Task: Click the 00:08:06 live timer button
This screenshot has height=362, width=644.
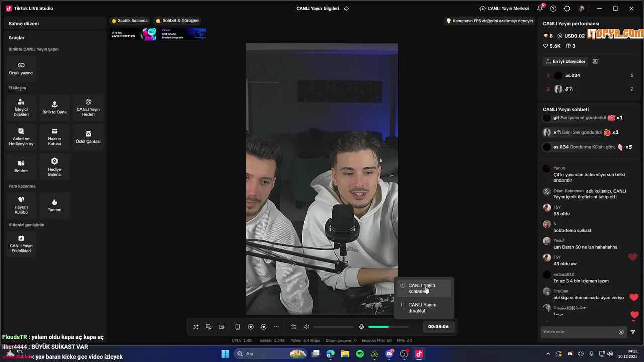Action: click(x=438, y=327)
